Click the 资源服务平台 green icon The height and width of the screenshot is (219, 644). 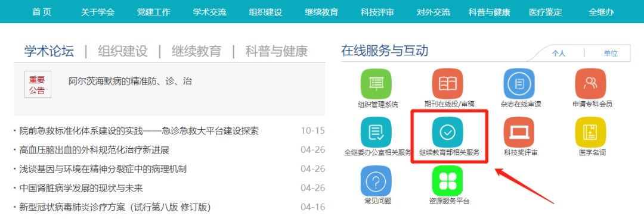tap(448, 181)
